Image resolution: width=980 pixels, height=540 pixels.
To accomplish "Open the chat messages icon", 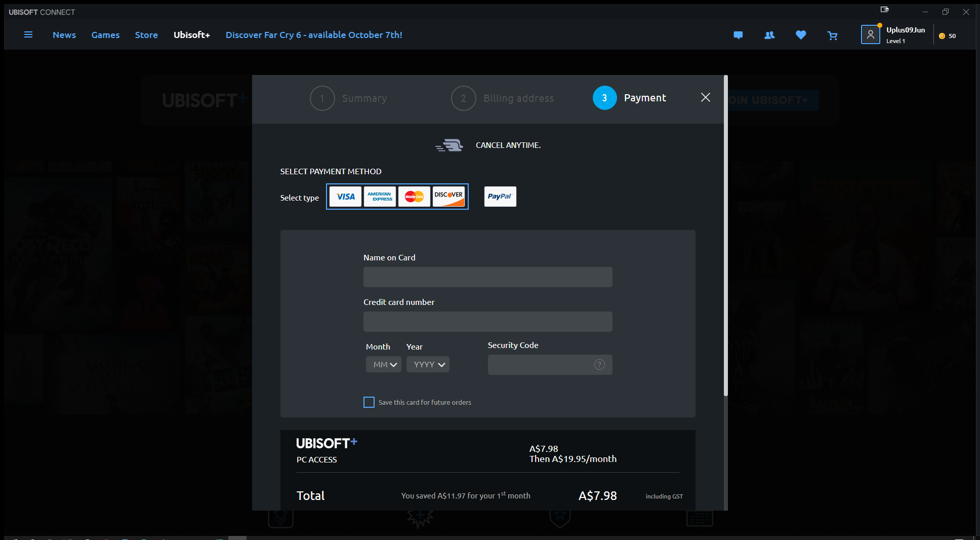I will [x=738, y=35].
